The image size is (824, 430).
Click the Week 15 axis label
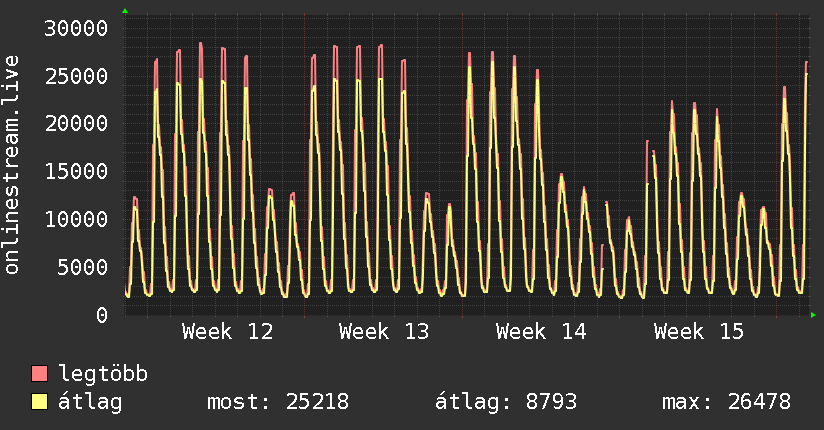[699, 332]
